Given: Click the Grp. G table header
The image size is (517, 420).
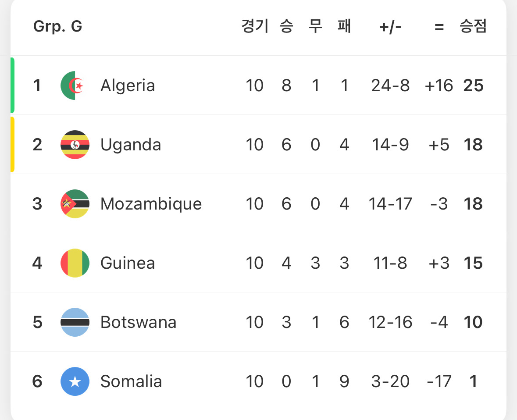Looking at the screenshot, I should (57, 27).
